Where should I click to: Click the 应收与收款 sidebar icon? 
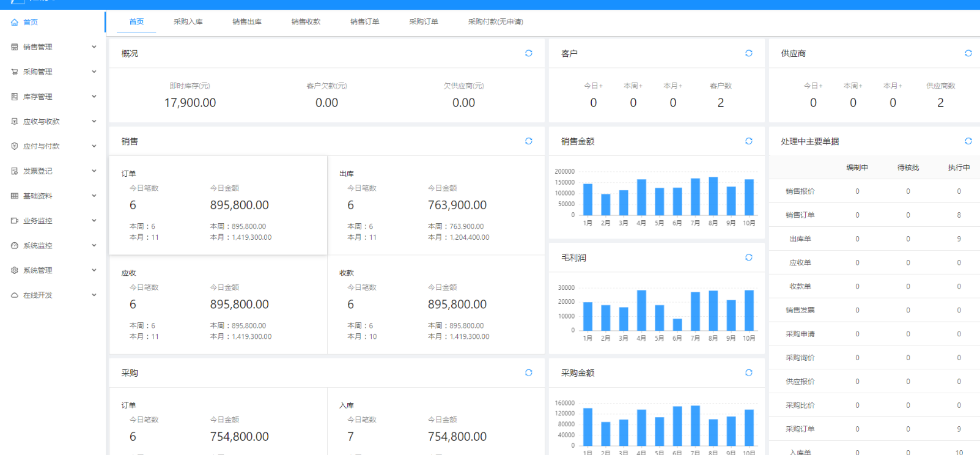pyautogui.click(x=15, y=121)
